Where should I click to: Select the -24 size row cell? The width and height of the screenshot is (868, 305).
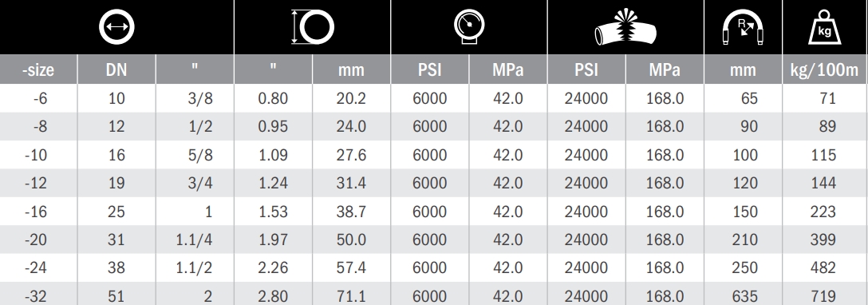38,268
